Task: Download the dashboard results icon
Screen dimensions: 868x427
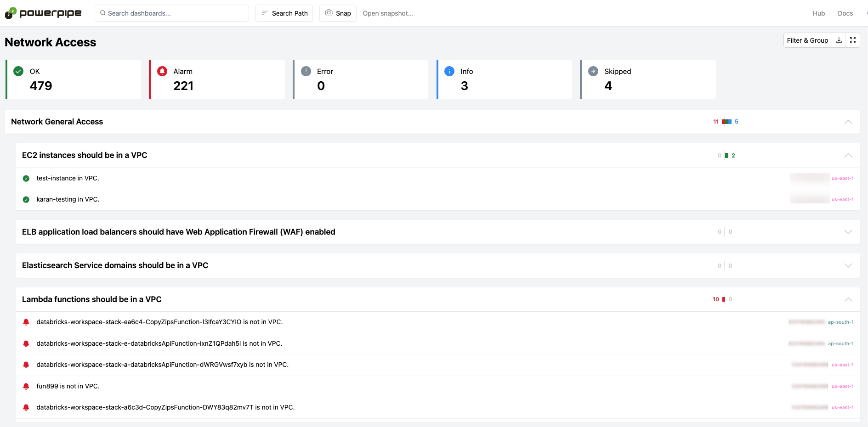Action: (839, 40)
